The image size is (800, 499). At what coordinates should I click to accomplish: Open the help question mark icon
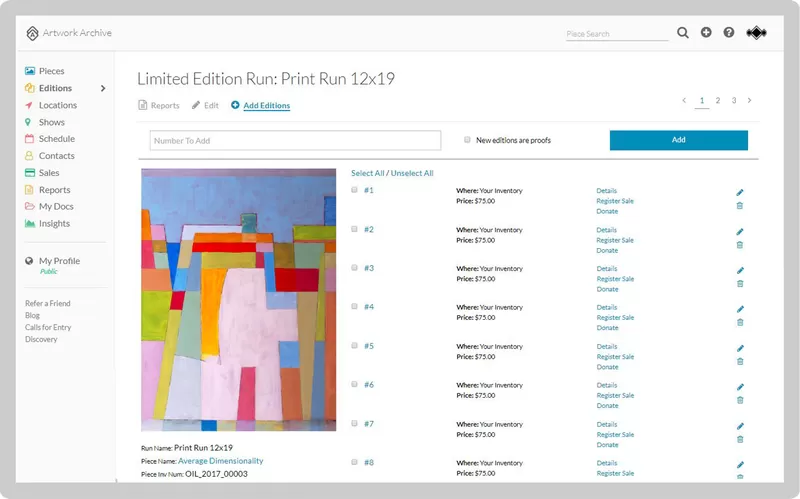tap(729, 32)
